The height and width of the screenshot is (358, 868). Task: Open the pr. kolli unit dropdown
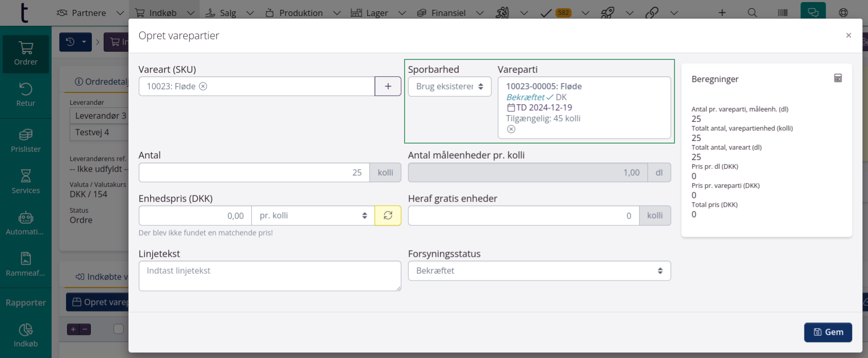(313, 215)
